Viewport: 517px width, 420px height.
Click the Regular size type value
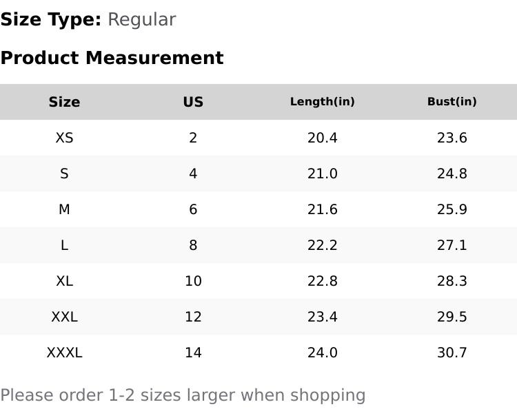(141, 19)
